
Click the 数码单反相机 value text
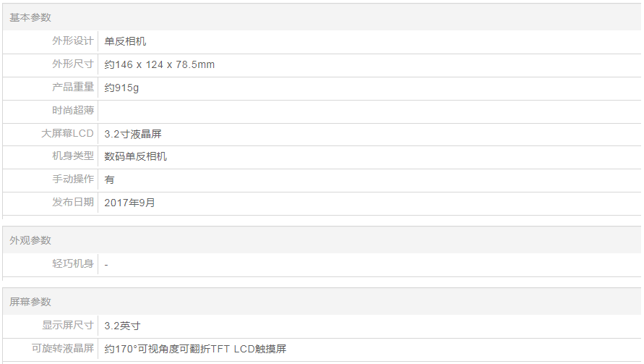136,156
